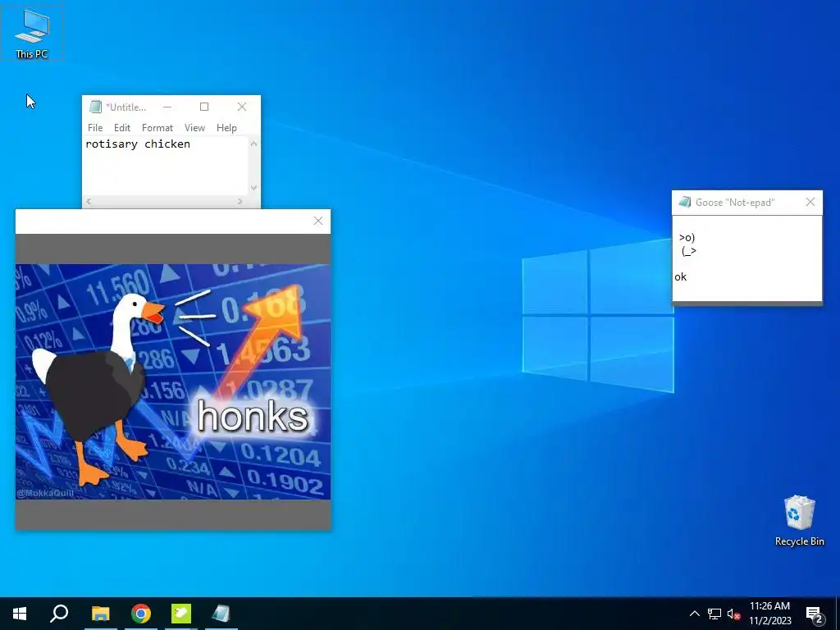The image size is (840, 630).
Task: Launch Google Chrome from the taskbar
Action: click(x=141, y=614)
